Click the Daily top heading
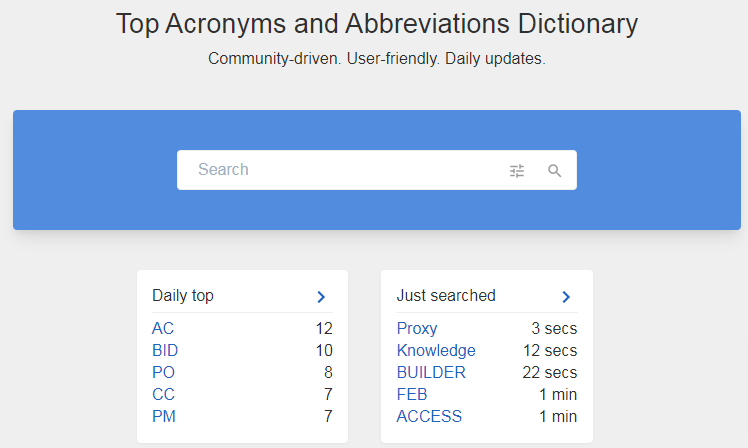This screenshot has width=748, height=448. click(183, 295)
